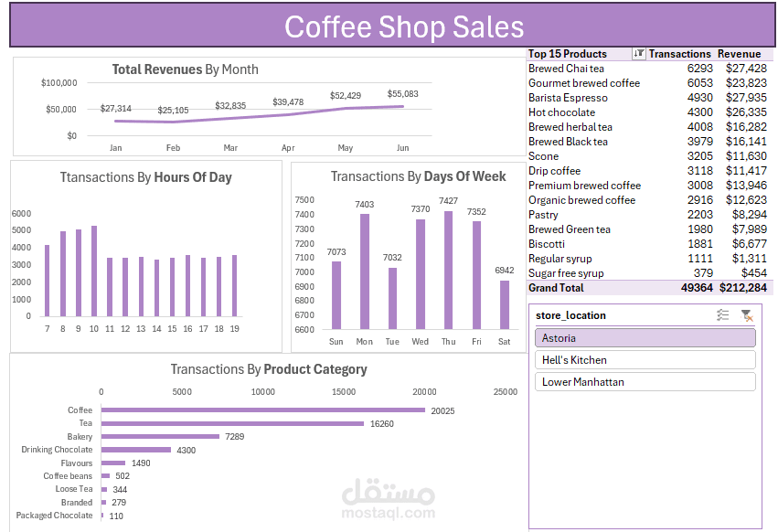Select Astoria in the store_location slicer
Viewport: 778px width, 532px height.
point(645,337)
